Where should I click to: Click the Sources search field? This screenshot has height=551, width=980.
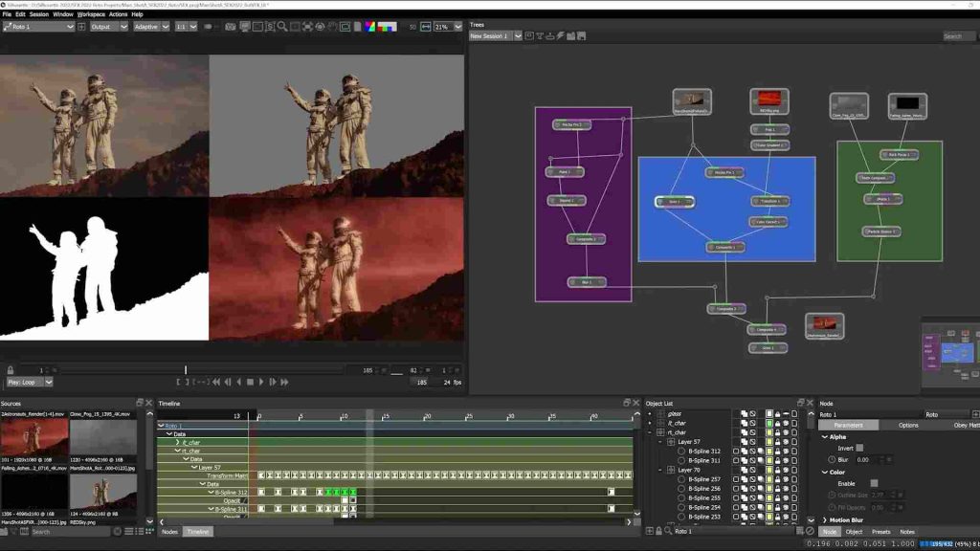pos(70,532)
